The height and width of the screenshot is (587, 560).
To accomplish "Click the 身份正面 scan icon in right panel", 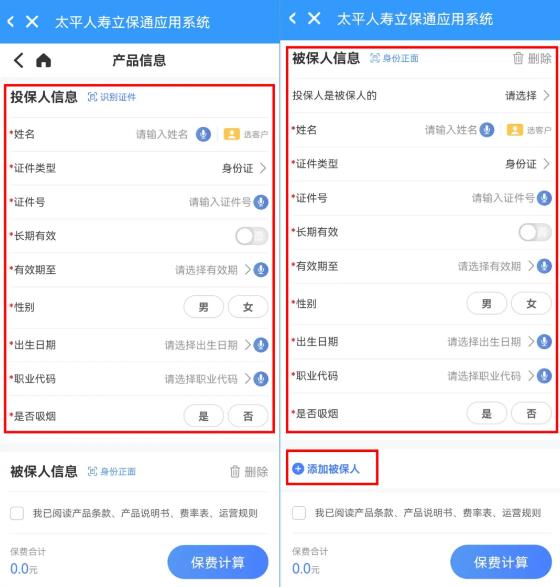I will 375,58.
